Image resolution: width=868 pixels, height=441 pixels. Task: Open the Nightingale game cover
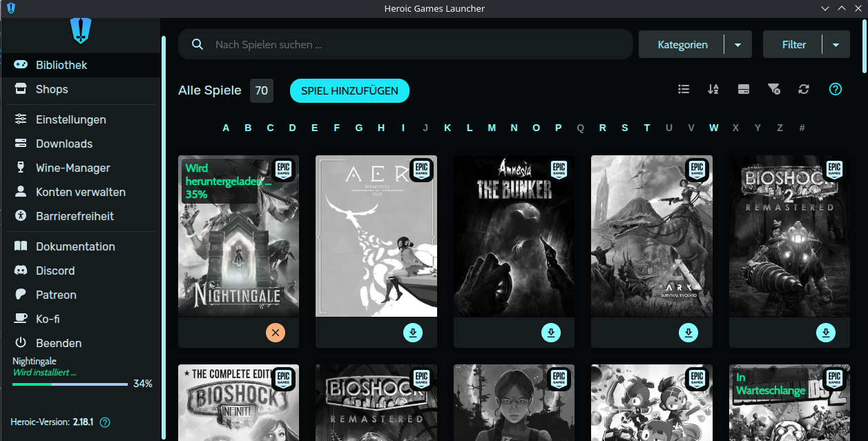pyautogui.click(x=238, y=236)
